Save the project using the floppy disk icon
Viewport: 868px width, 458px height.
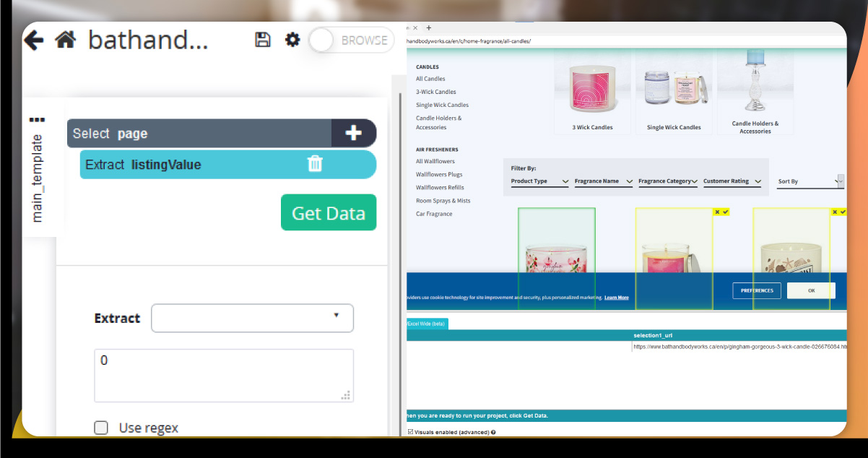(263, 40)
